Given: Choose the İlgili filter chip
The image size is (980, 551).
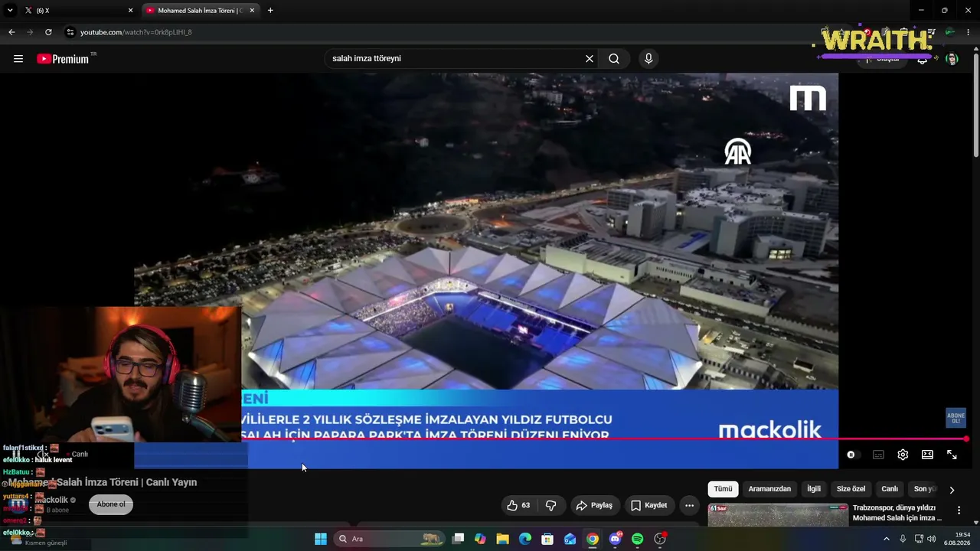Looking at the screenshot, I should point(814,489).
